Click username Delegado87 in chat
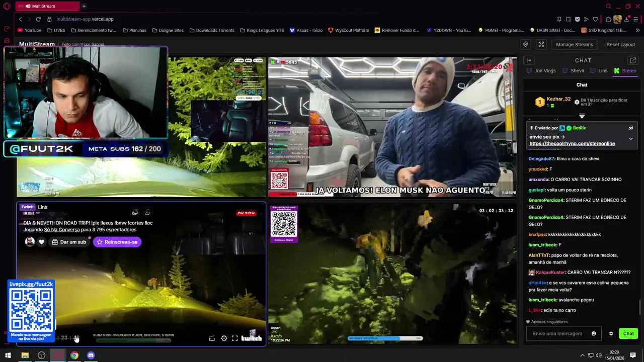Image resolution: width=644 pixels, height=362 pixels. [x=541, y=159]
